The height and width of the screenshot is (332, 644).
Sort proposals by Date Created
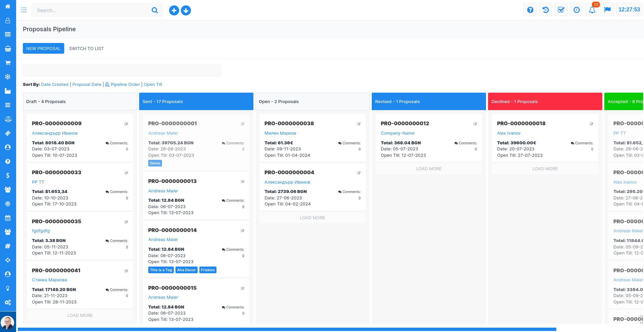tap(54, 85)
